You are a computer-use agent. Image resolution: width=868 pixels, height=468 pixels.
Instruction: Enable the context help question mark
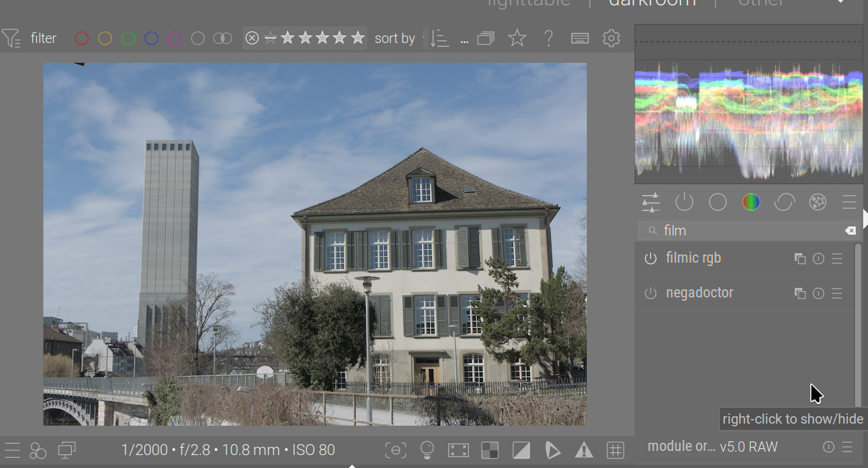click(x=549, y=38)
